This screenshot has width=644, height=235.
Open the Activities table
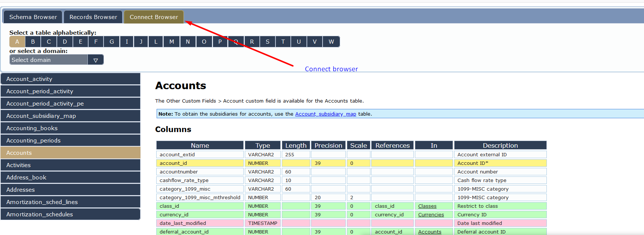(71, 165)
